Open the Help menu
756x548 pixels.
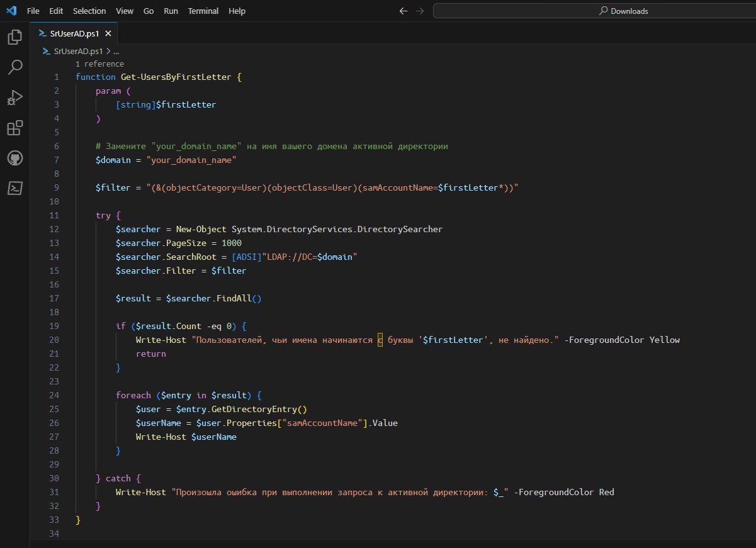(x=237, y=11)
